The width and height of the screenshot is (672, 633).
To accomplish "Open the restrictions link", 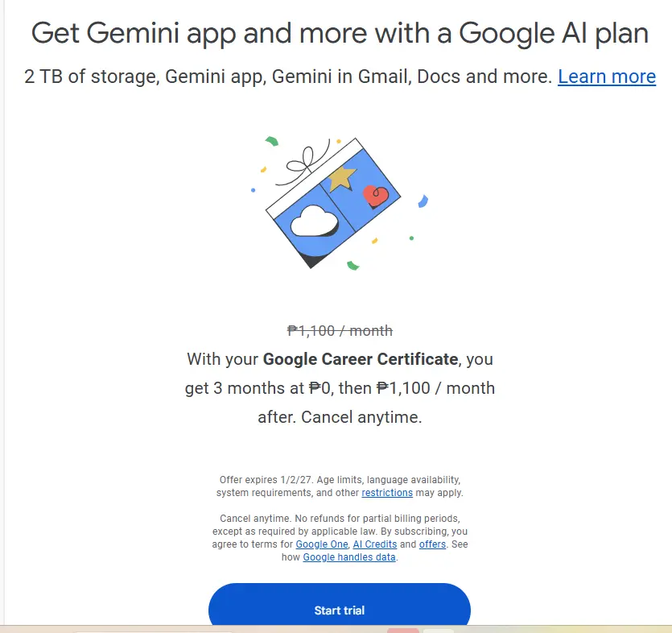I will (x=387, y=493).
